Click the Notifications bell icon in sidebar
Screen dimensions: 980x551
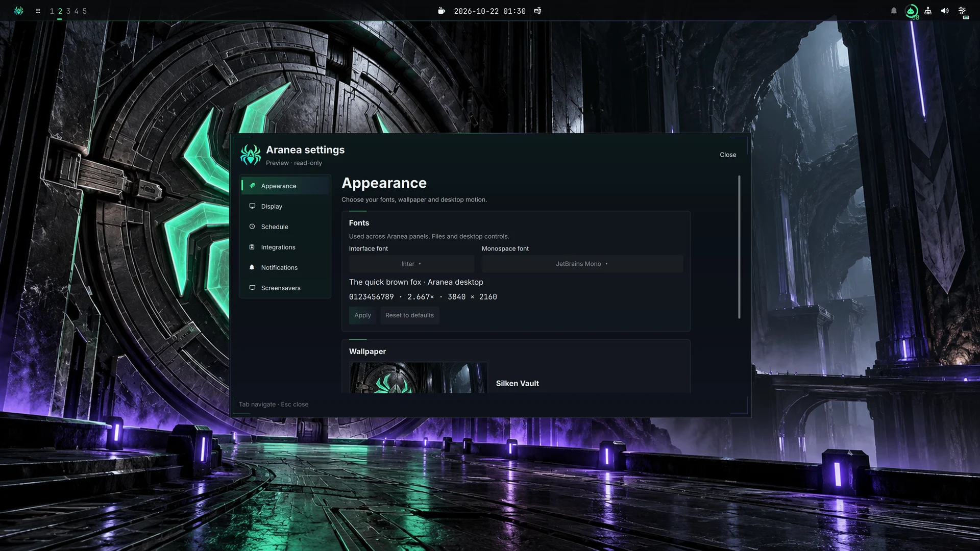click(x=252, y=267)
